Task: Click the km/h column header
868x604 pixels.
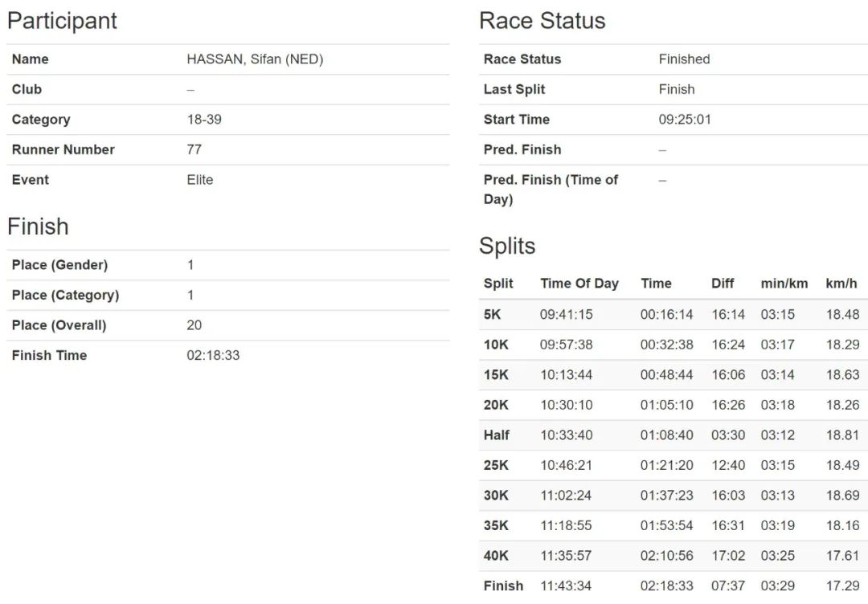Action: [x=841, y=284]
